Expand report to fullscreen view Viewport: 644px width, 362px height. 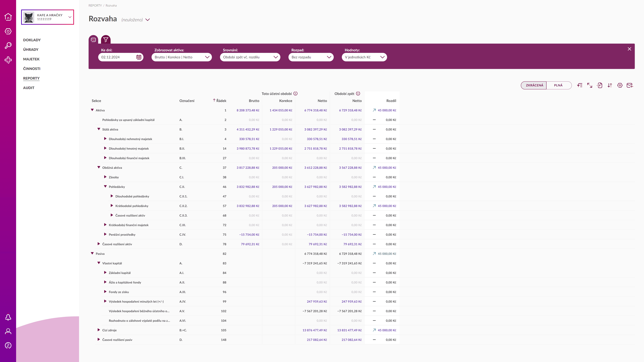point(589,85)
